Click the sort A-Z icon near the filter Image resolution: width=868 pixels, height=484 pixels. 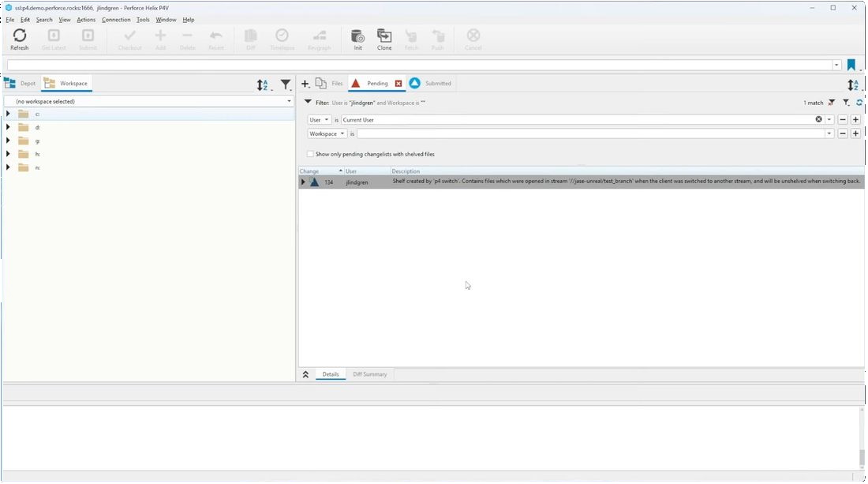coord(262,84)
